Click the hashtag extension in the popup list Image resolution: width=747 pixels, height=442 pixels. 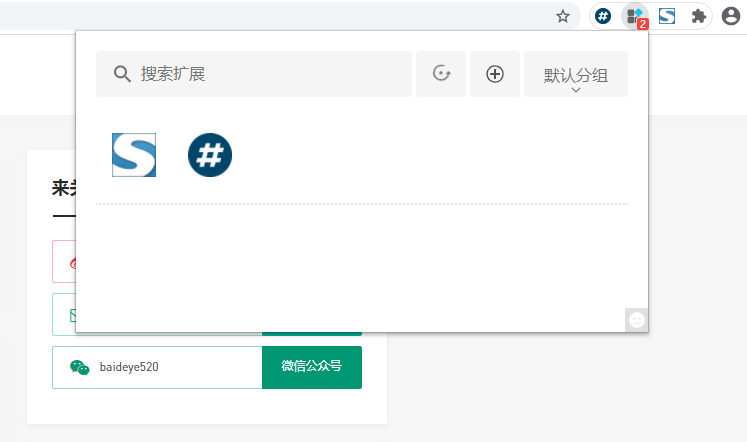[x=210, y=155]
